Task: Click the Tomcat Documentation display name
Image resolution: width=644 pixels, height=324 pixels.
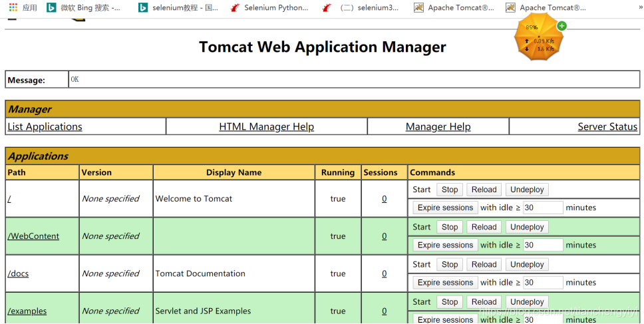Action: pos(200,273)
